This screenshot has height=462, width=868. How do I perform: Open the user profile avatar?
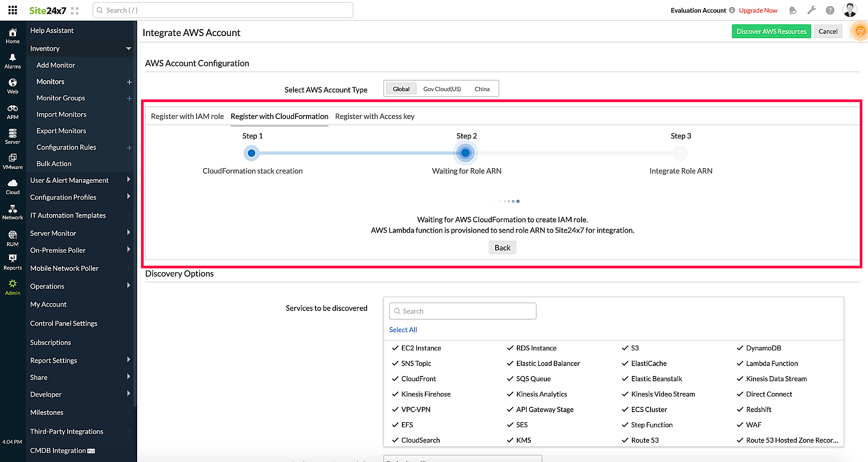coord(849,10)
